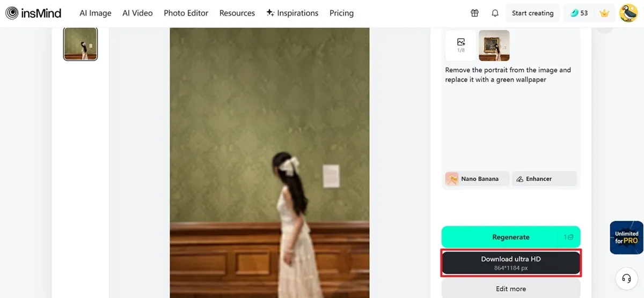Image resolution: width=644 pixels, height=298 pixels.
Task: Click the generated image preview
Action: pyautogui.click(x=269, y=163)
